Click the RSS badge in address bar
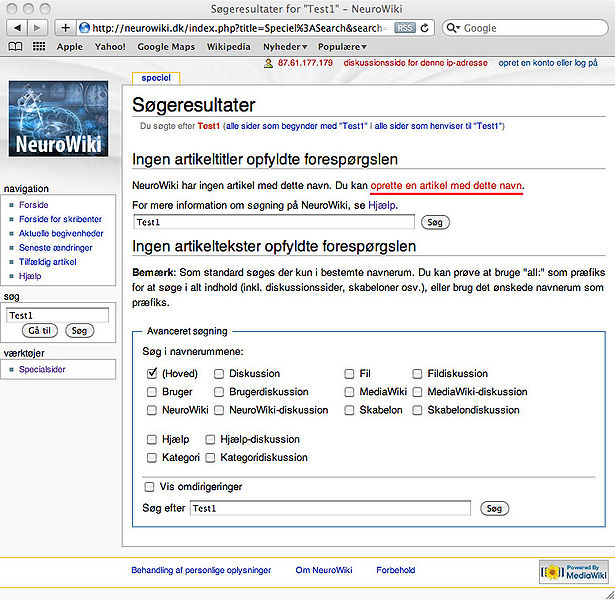Image resolution: width=615 pixels, height=600 pixels. [404, 28]
